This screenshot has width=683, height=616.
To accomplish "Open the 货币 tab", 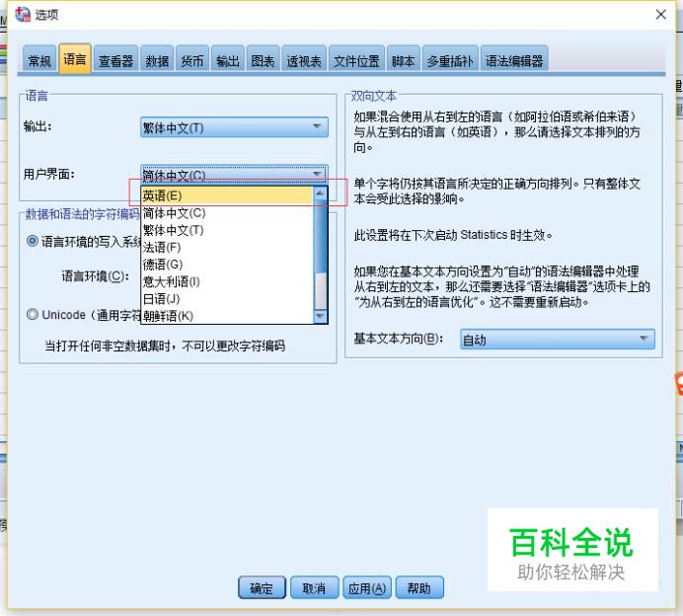I will [192, 60].
